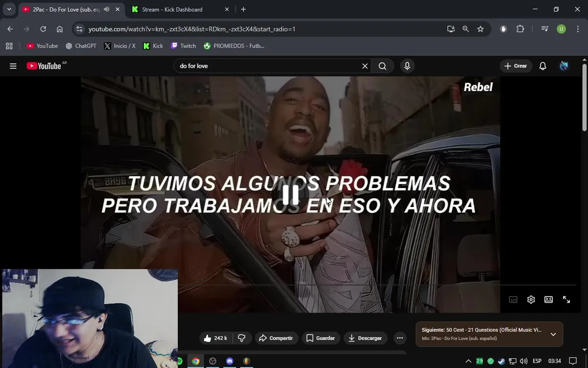Open more actions three-dot menu
This screenshot has height=368, width=588.
pos(400,338)
